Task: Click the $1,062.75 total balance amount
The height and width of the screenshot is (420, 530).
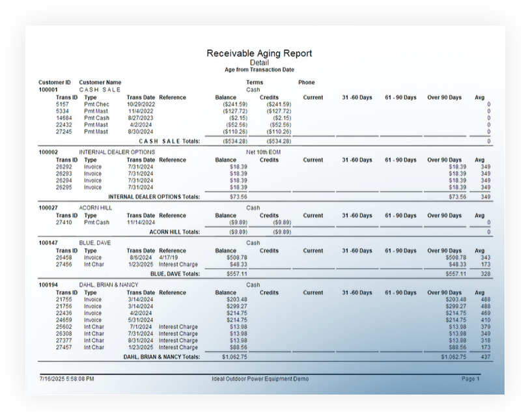Action: (x=234, y=357)
